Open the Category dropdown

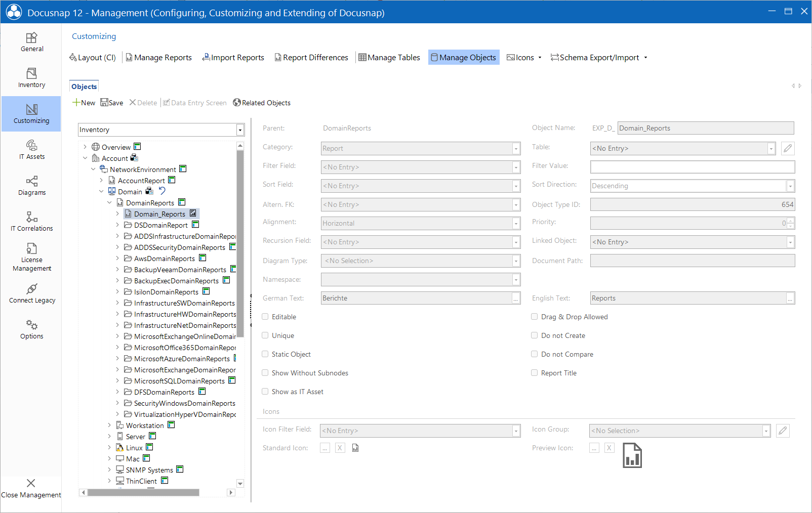click(516, 149)
